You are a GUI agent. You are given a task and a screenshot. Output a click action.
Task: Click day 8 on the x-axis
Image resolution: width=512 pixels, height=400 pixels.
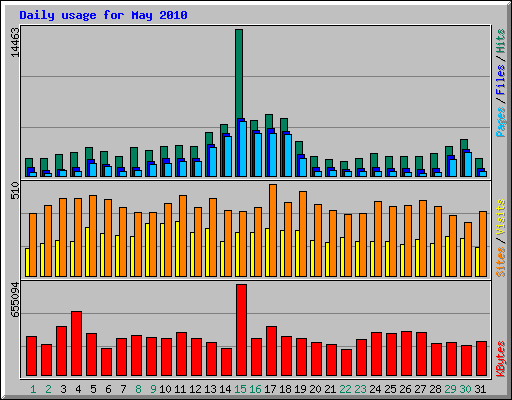click(138, 389)
